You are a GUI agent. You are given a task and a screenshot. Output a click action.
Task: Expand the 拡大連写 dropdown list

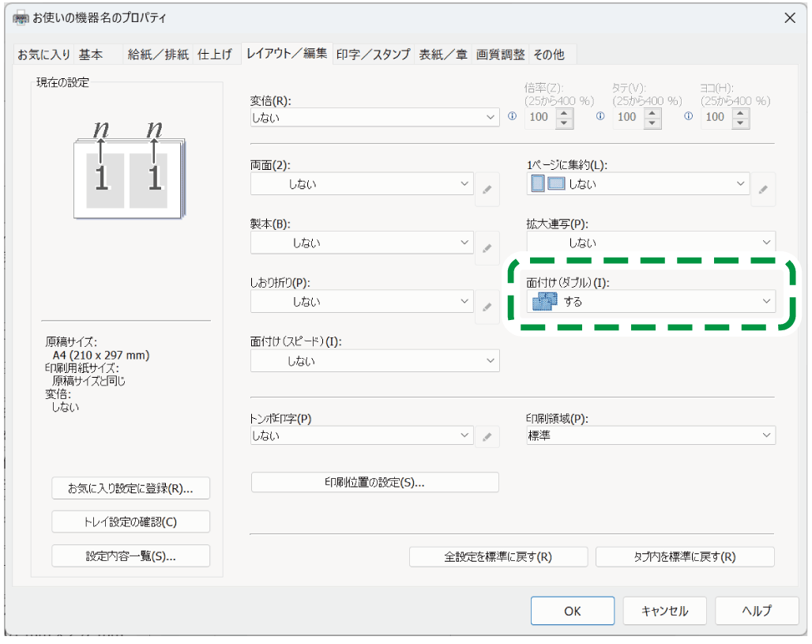point(651,243)
